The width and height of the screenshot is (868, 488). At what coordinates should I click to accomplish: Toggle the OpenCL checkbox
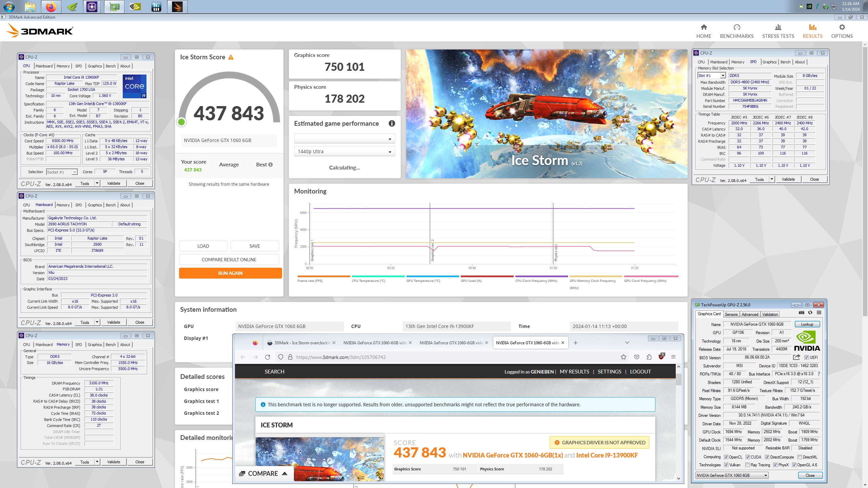point(726,457)
